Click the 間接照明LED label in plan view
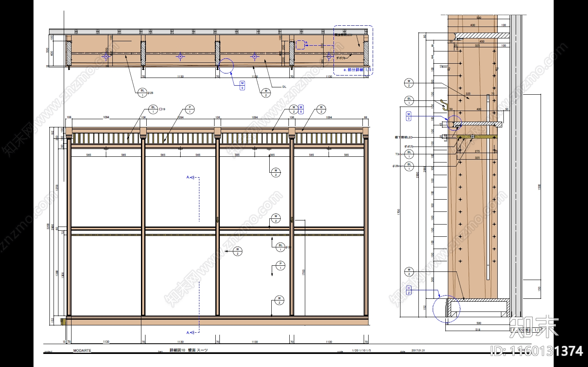The image size is (588, 367). (x=343, y=35)
